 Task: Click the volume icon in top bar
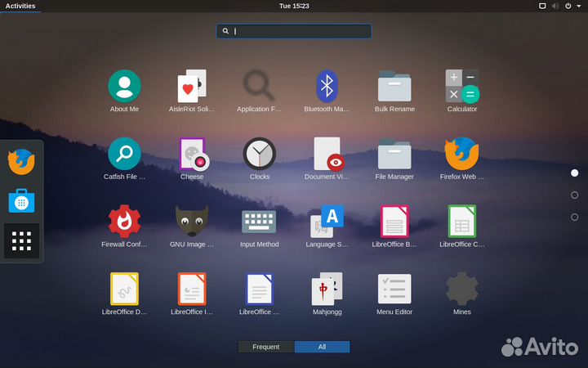(x=555, y=6)
